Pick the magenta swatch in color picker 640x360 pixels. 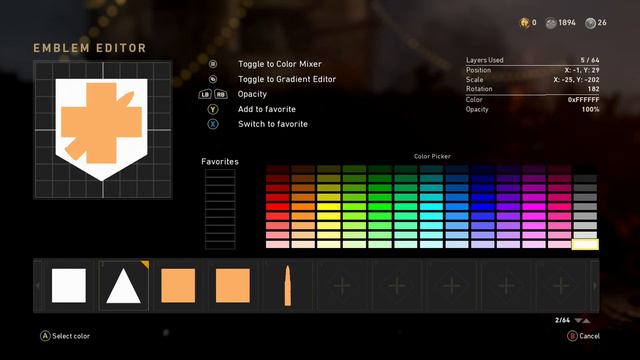click(x=534, y=207)
